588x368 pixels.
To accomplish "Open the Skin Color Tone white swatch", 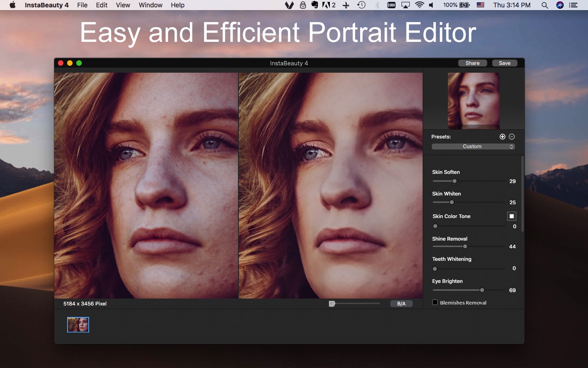I will pyautogui.click(x=511, y=216).
